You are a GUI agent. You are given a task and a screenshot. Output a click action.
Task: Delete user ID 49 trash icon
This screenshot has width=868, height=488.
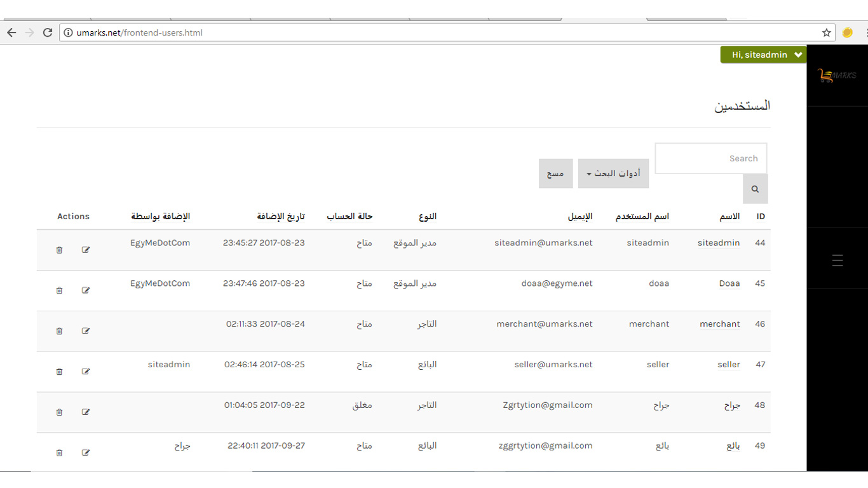click(59, 453)
